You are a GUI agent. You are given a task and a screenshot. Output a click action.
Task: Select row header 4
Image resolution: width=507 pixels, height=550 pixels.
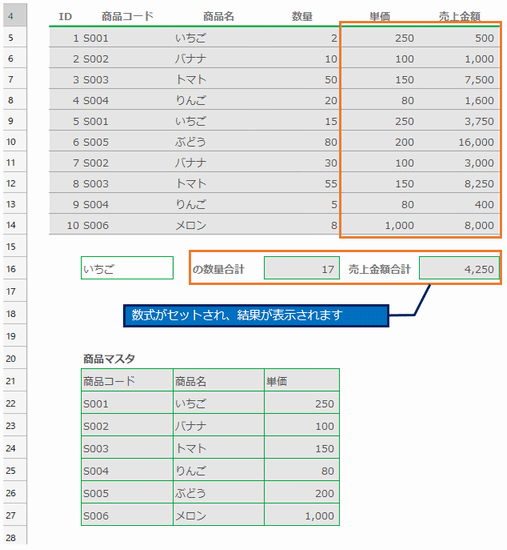(x=15, y=16)
